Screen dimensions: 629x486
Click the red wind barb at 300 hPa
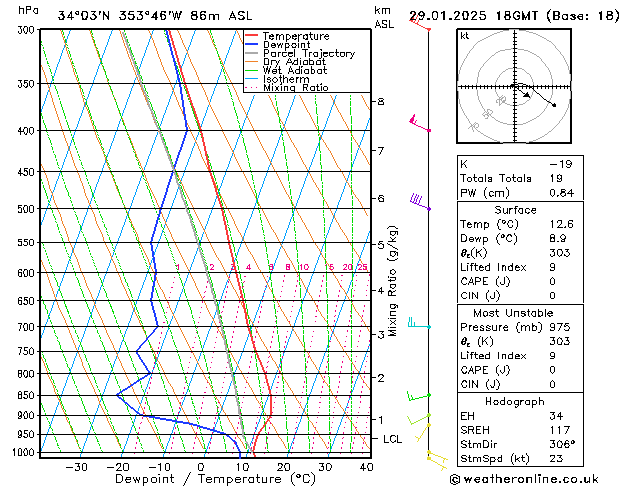click(x=420, y=22)
